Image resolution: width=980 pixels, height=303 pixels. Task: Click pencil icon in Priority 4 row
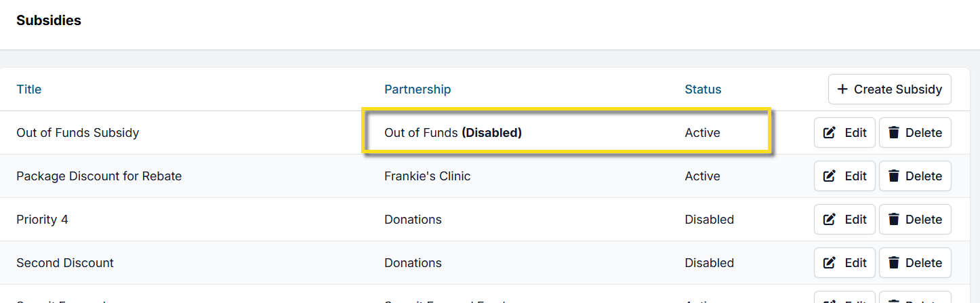tap(830, 220)
